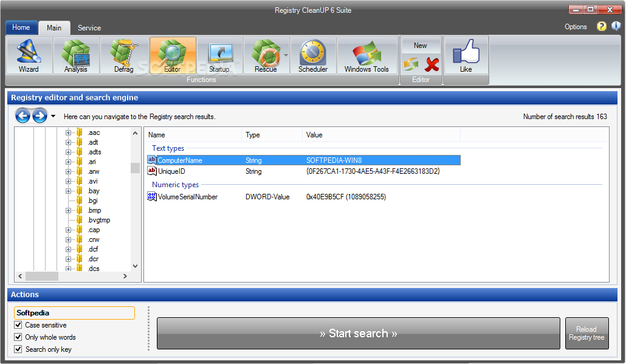Click the blue info icon

click(x=616, y=26)
